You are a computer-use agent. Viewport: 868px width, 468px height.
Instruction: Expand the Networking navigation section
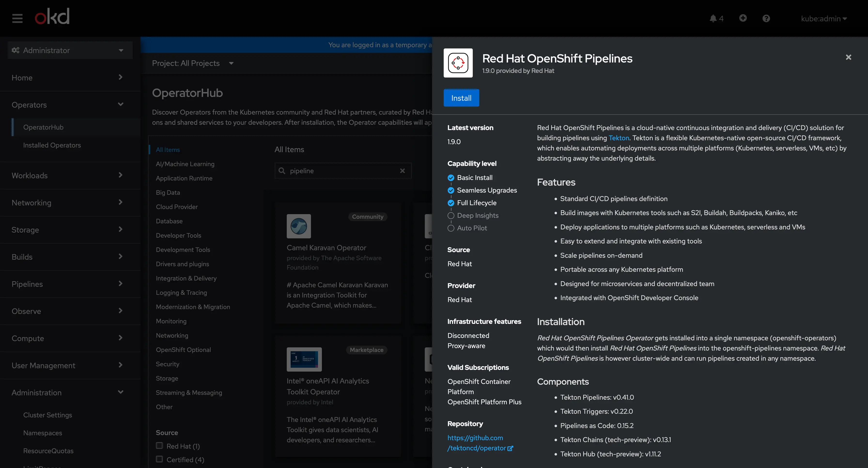[x=70, y=203]
